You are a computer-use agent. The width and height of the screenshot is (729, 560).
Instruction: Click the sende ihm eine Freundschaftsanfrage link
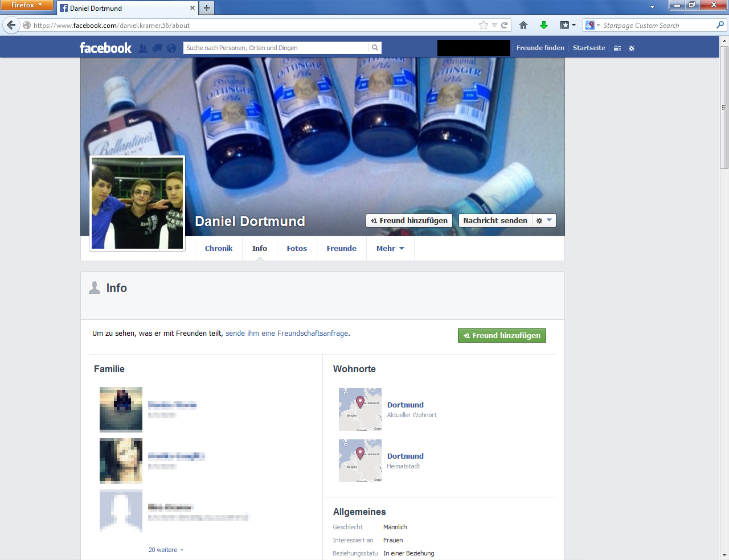coord(286,333)
